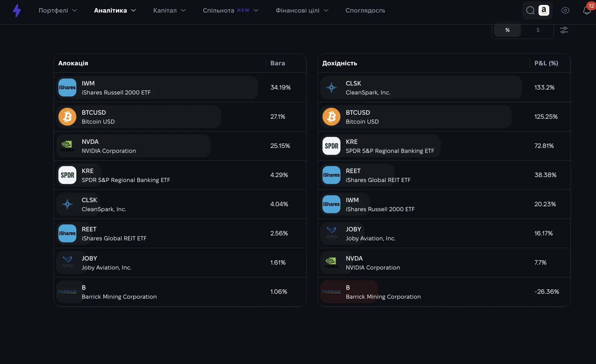Click CleanSpark star icon in Дохідність
Viewport: 596px width, 364px height.
tap(332, 87)
